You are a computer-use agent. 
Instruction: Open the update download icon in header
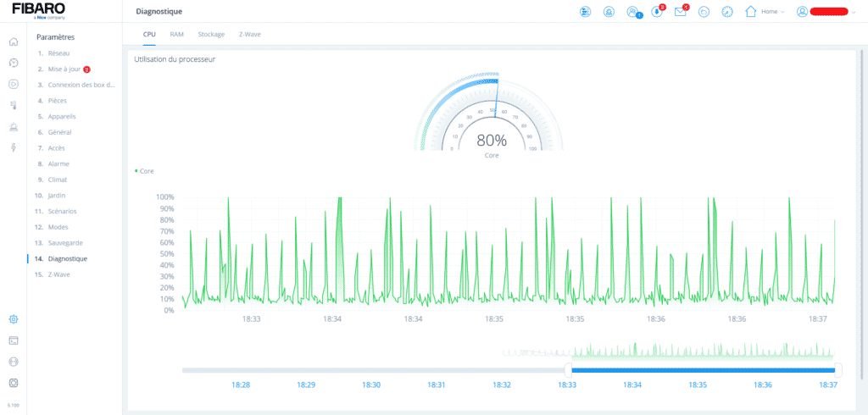[x=657, y=12]
